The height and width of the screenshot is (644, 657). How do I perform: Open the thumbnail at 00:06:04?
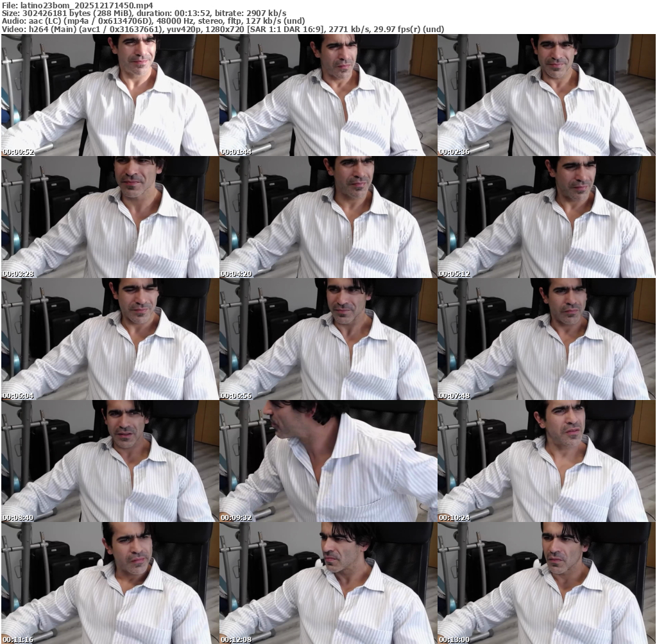click(110, 339)
